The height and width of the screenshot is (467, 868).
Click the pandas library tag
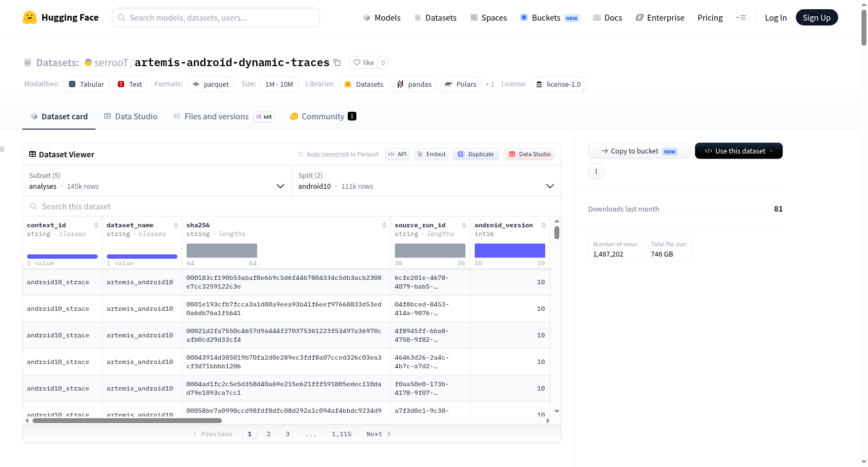[414, 84]
